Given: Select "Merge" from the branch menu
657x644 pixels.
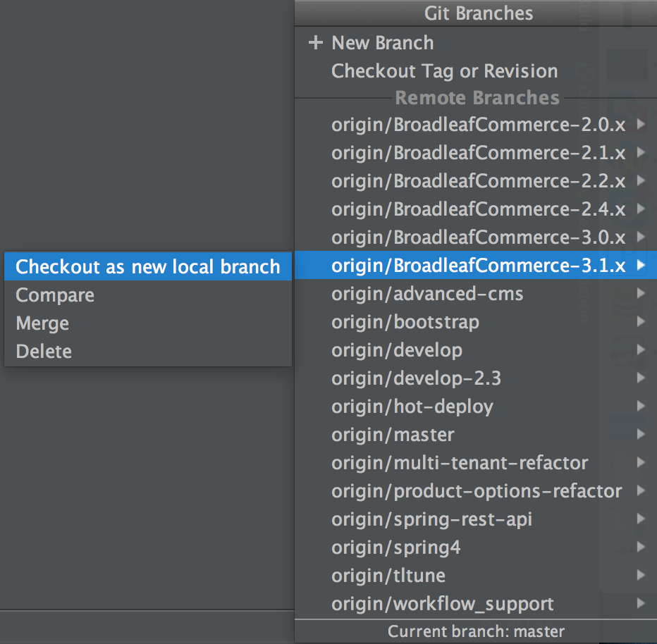Looking at the screenshot, I should pyautogui.click(x=42, y=323).
